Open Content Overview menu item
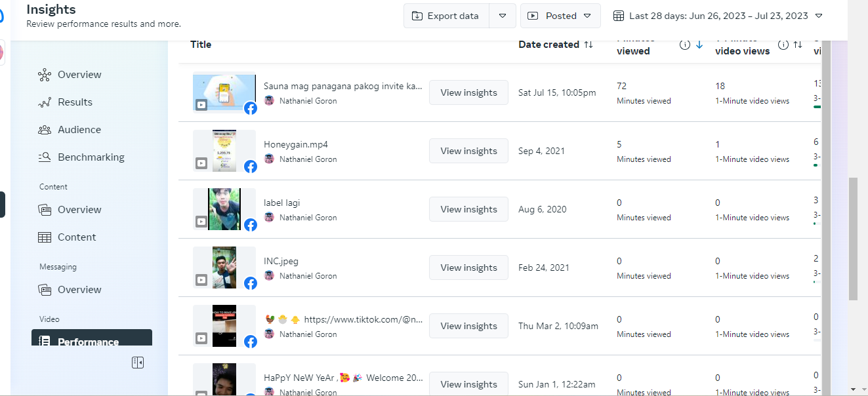This screenshot has height=396, width=868. coord(79,210)
